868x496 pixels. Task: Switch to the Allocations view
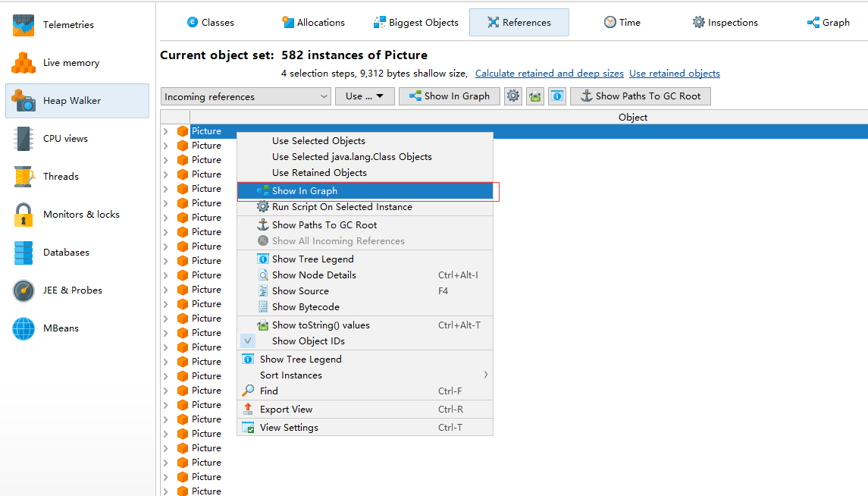pos(313,23)
